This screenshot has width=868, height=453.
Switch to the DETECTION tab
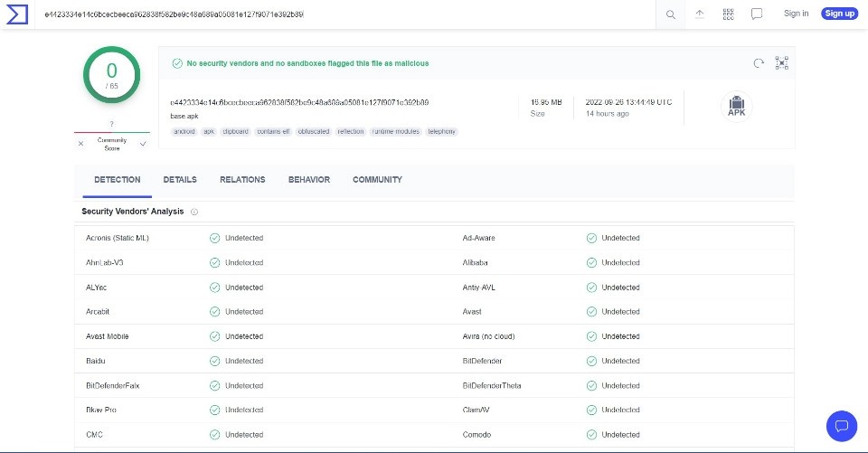pos(118,180)
